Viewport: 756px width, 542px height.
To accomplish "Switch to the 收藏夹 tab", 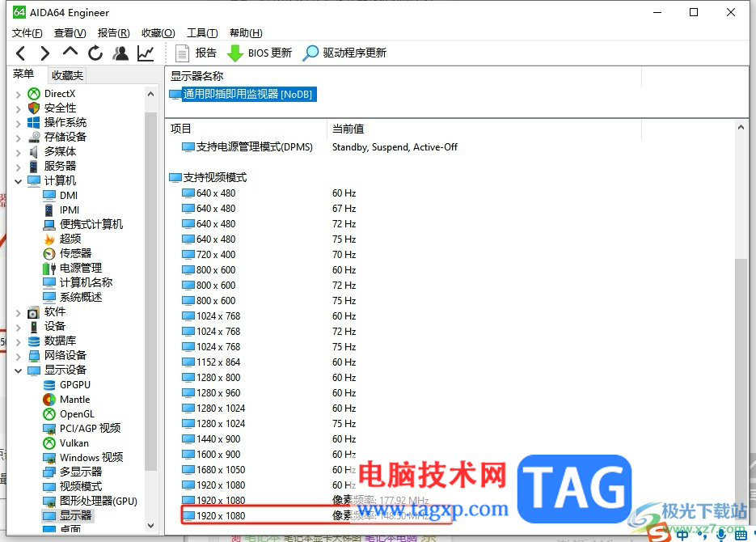I will pyautogui.click(x=67, y=75).
